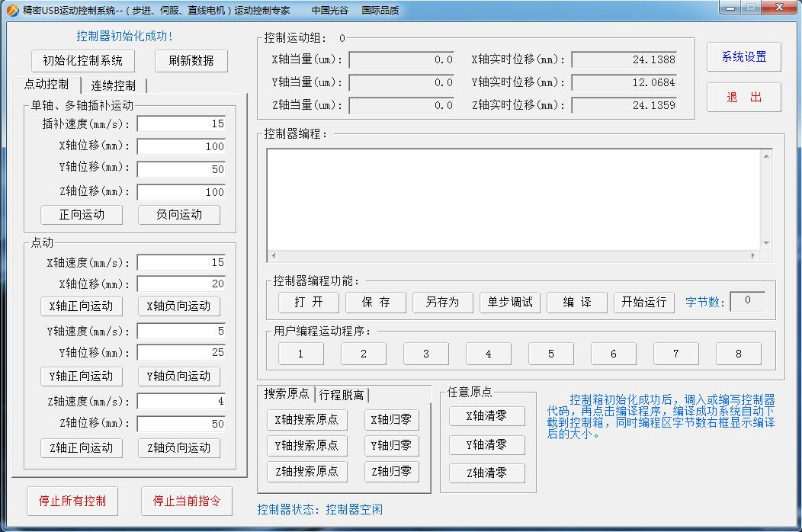This screenshot has width=802, height=532.
Task: Click the Z轴清零 button
Action: (487, 473)
